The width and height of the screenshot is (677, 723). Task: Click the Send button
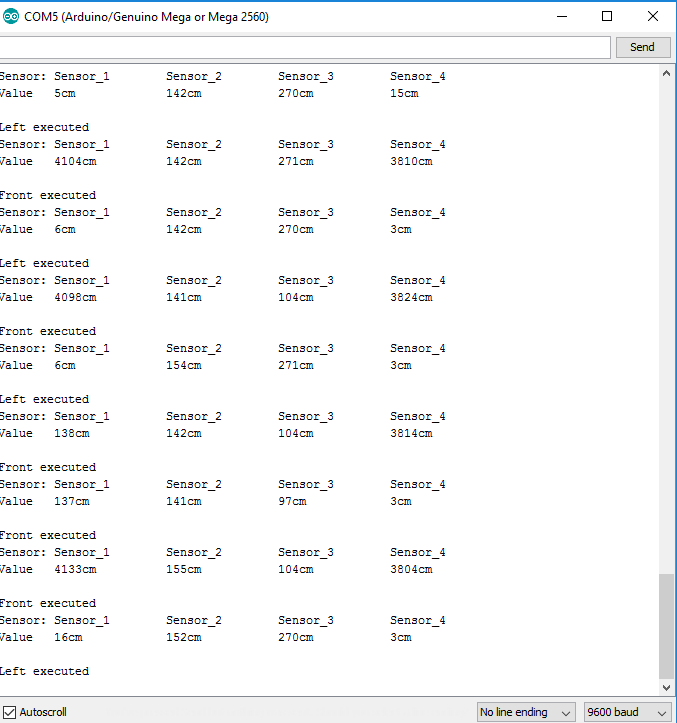tap(642, 47)
